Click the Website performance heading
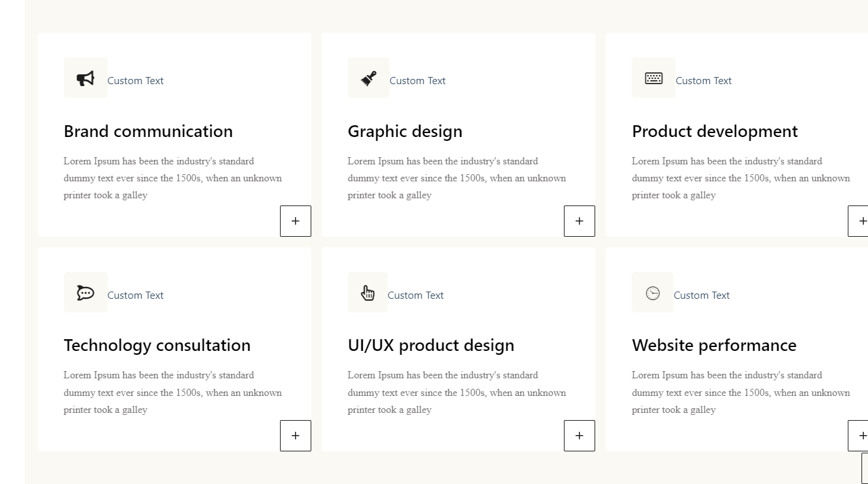The height and width of the screenshot is (484, 868). [x=714, y=345]
